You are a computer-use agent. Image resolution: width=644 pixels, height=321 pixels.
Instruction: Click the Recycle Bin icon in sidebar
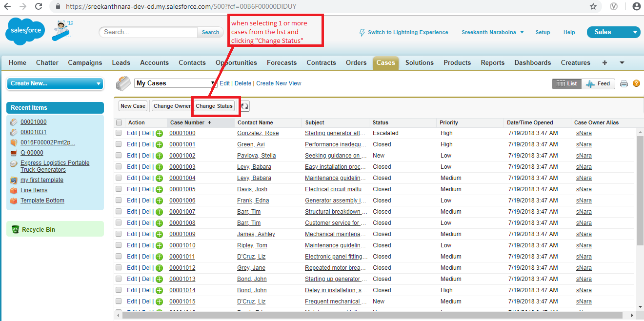click(15, 229)
